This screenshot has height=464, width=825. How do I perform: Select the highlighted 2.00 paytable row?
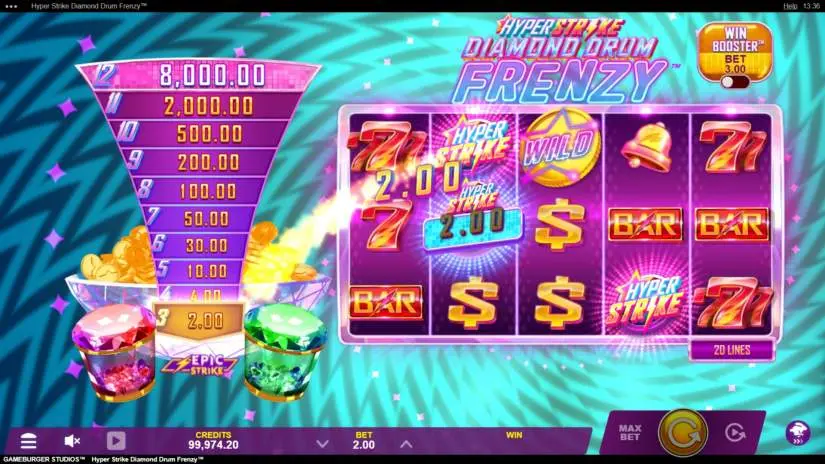tap(199, 320)
